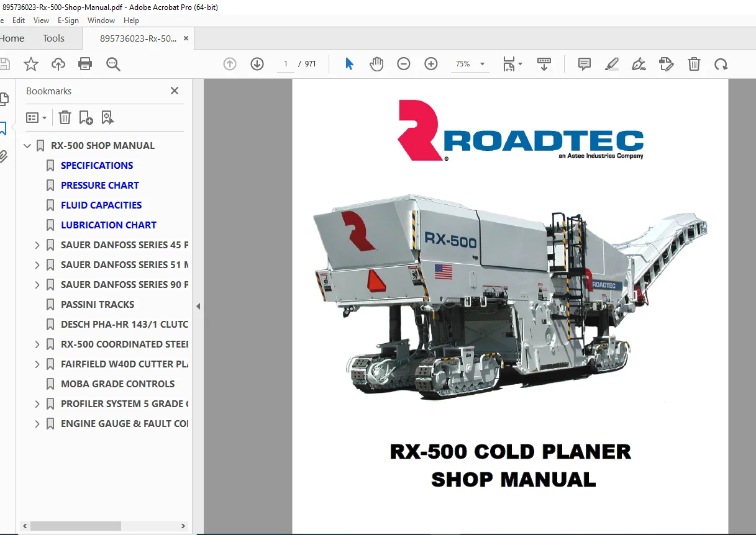
Task: Open the Edit menu
Action: (19, 20)
